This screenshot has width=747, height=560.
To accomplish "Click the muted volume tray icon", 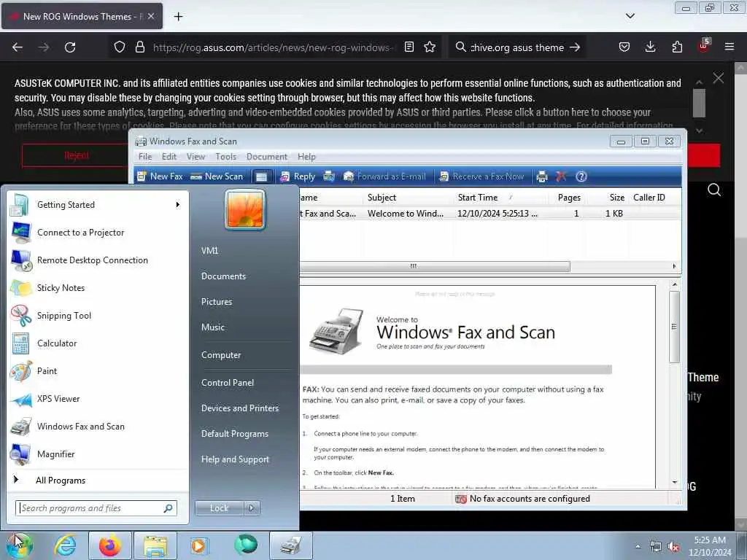I will click(x=673, y=547).
